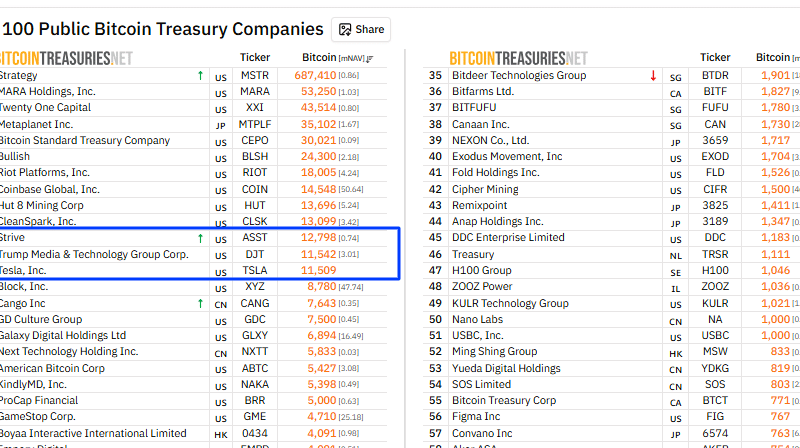Click ZOOZ Power name
The width and height of the screenshot is (800, 448).
click(x=482, y=286)
